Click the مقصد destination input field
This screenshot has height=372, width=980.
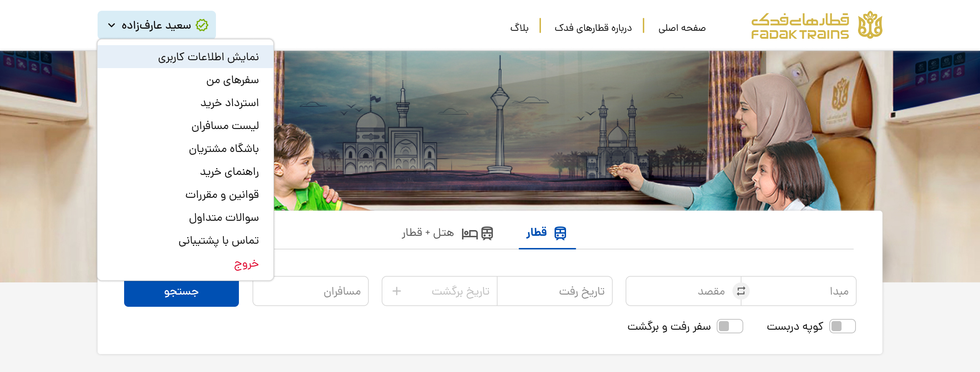pyautogui.click(x=679, y=291)
